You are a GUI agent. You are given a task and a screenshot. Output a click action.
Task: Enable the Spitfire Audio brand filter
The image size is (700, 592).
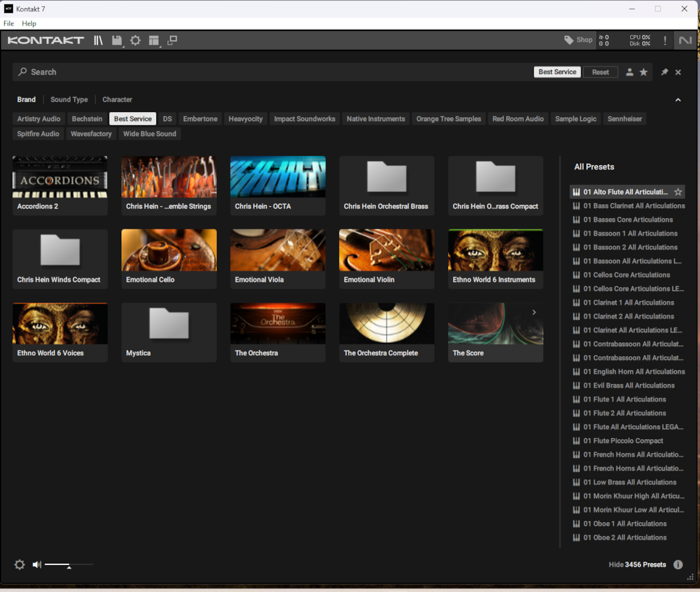point(38,134)
